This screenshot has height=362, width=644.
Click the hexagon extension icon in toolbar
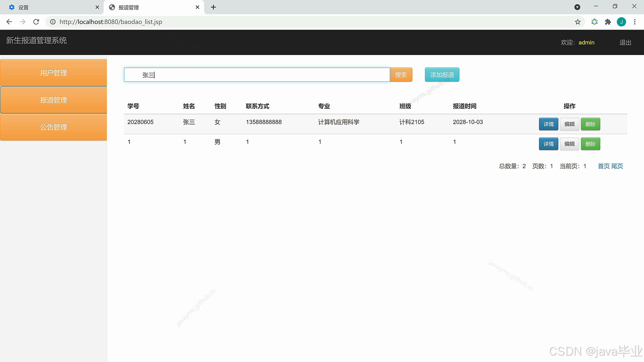pos(594,22)
